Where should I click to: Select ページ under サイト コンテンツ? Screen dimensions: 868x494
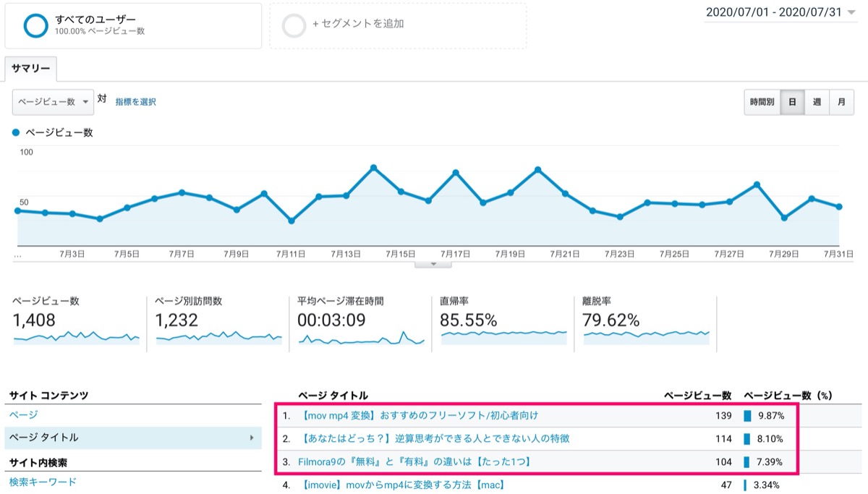point(24,415)
